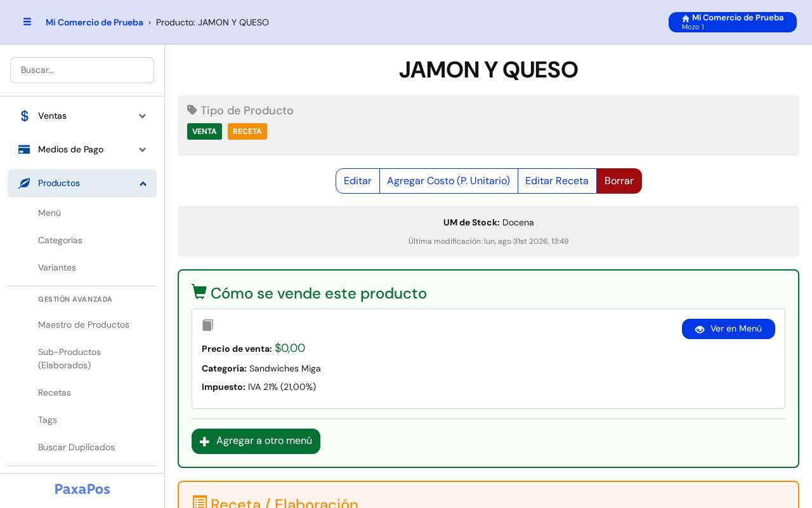The width and height of the screenshot is (812, 508).
Task: Click the orange RECETA tag
Action: click(247, 131)
